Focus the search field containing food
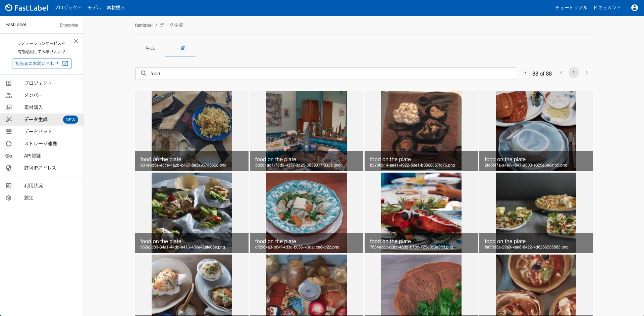This screenshot has height=316, width=644. point(325,74)
